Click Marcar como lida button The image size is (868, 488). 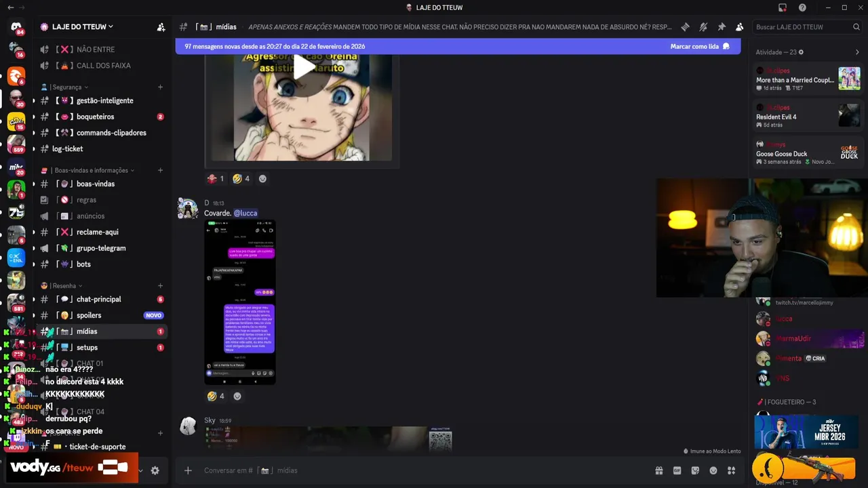700,46
